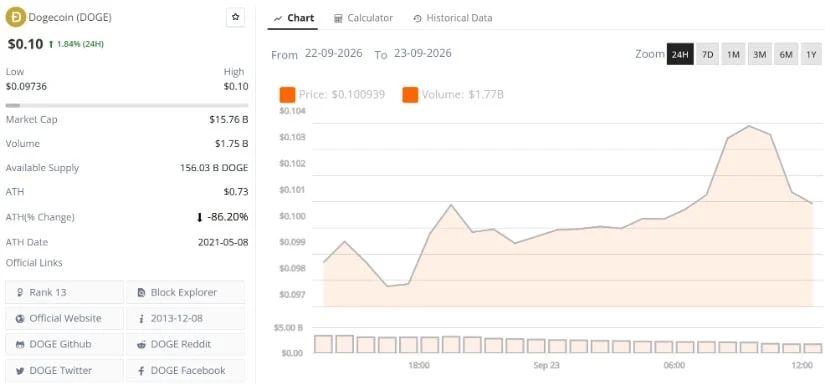This screenshot has height=384, width=825.
Task: Click the green up arrow by 1.84%
Action: point(51,44)
